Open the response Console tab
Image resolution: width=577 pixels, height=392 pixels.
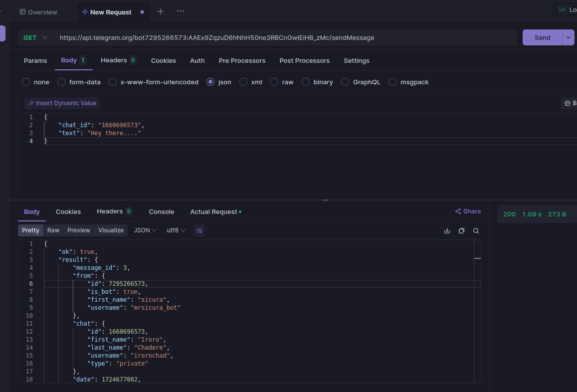click(161, 211)
